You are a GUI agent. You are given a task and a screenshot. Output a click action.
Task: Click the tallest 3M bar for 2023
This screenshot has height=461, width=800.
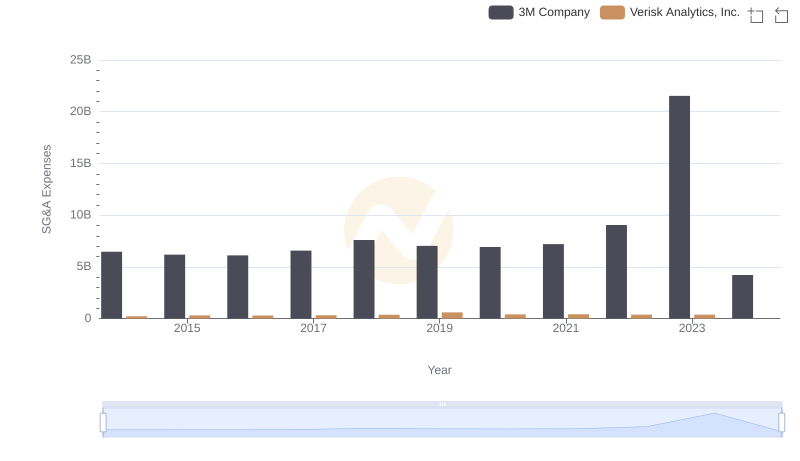pyautogui.click(x=679, y=207)
